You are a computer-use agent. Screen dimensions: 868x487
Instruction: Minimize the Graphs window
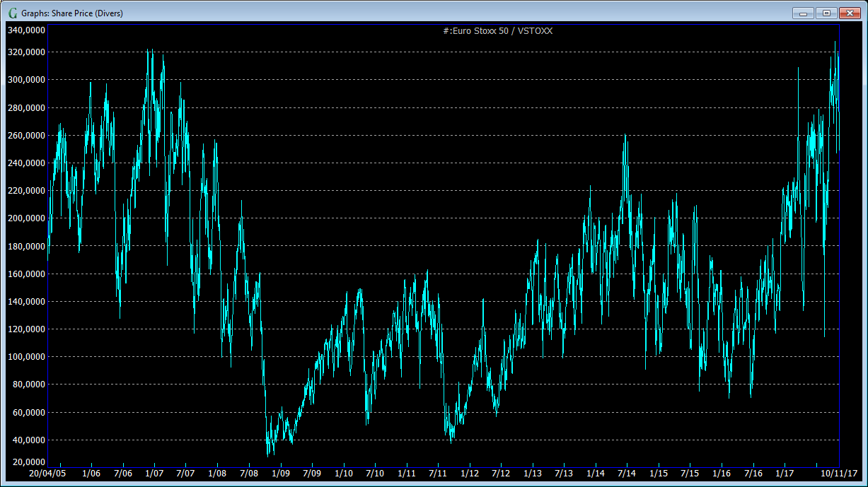(x=803, y=13)
